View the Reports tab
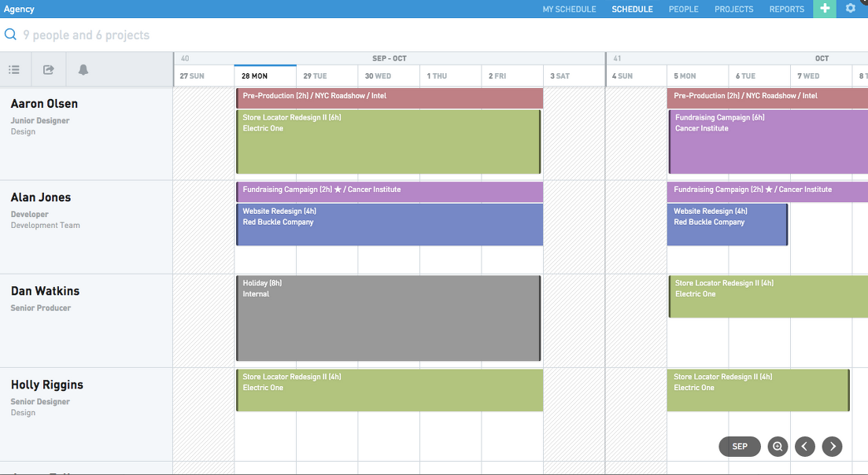Screen dimensions: 868x475 point(787,9)
